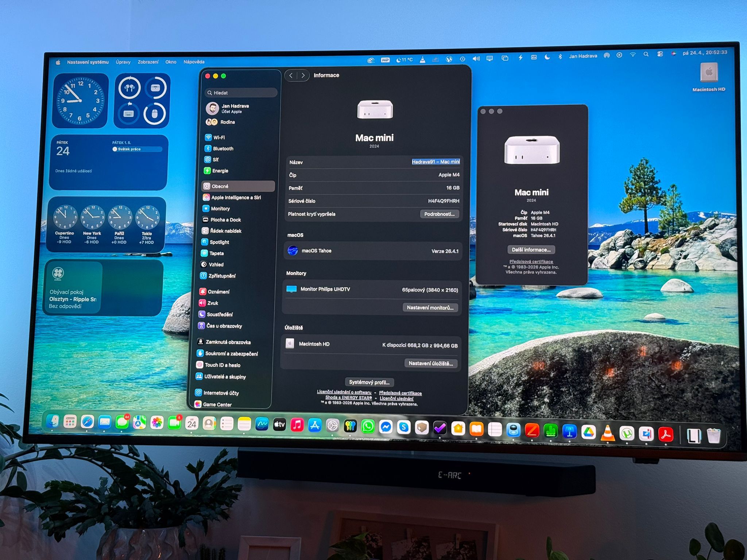Image resolution: width=747 pixels, height=560 pixels.
Task: Open volume control in menu bar
Action: [x=476, y=58]
